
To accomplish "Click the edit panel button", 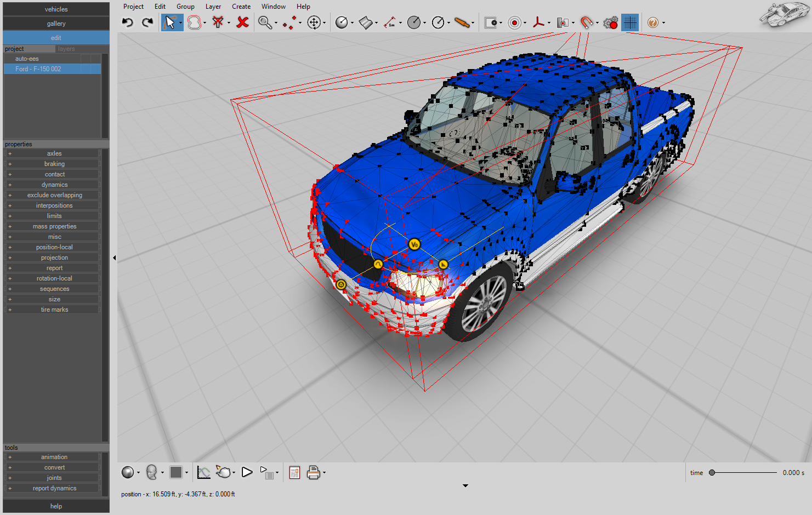I will pyautogui.click(x=56, y=38).
